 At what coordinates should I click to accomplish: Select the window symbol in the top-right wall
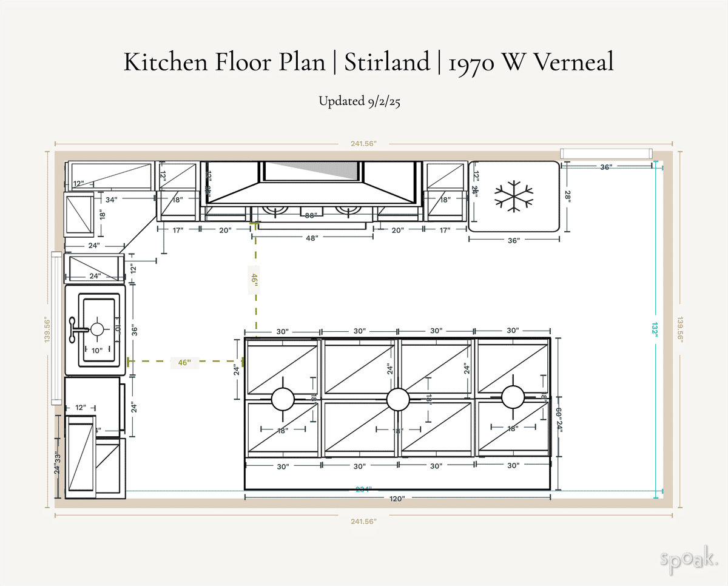607,153
